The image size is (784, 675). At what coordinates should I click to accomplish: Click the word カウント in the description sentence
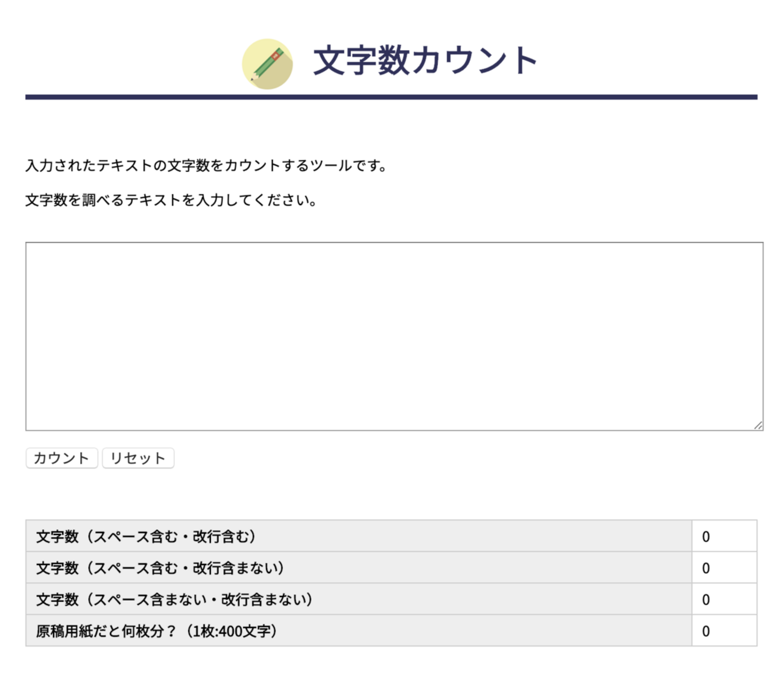(x=246, y=165)
